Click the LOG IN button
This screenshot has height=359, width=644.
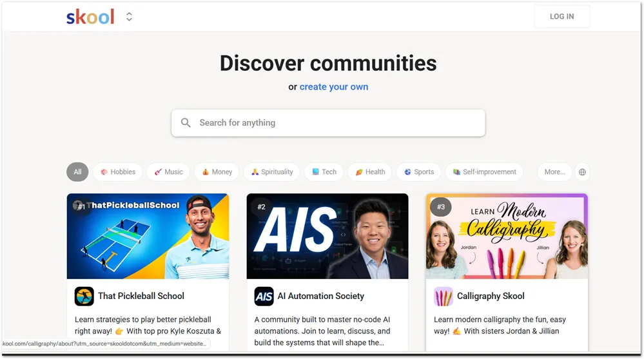point(562,16)
